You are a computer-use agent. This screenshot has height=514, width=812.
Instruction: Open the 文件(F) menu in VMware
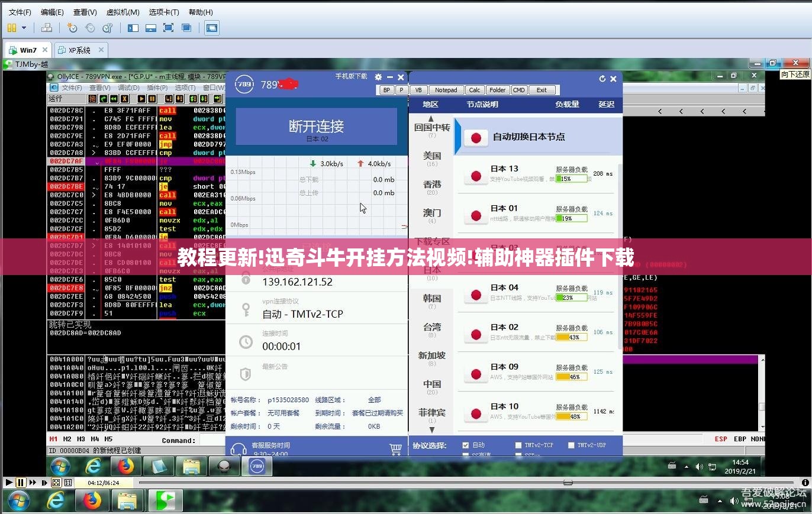(x=20, y=12)
